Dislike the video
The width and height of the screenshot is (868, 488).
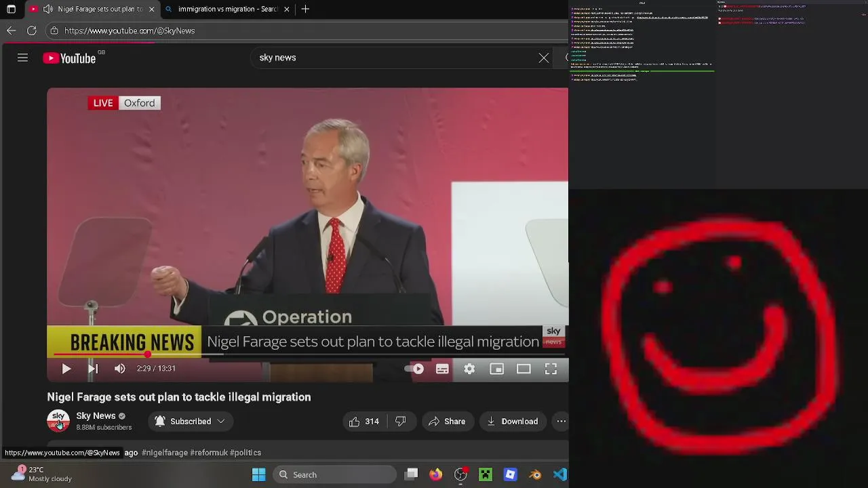[x=401, y=422]
